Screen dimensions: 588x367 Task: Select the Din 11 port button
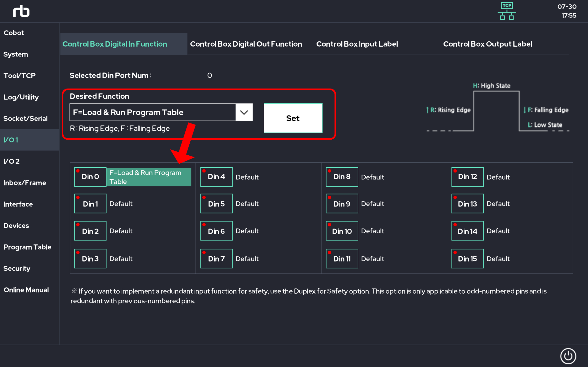coord(342,258)
